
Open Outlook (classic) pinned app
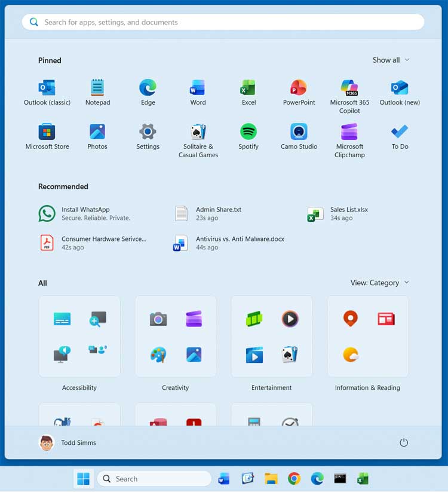[x=47, y=93]
